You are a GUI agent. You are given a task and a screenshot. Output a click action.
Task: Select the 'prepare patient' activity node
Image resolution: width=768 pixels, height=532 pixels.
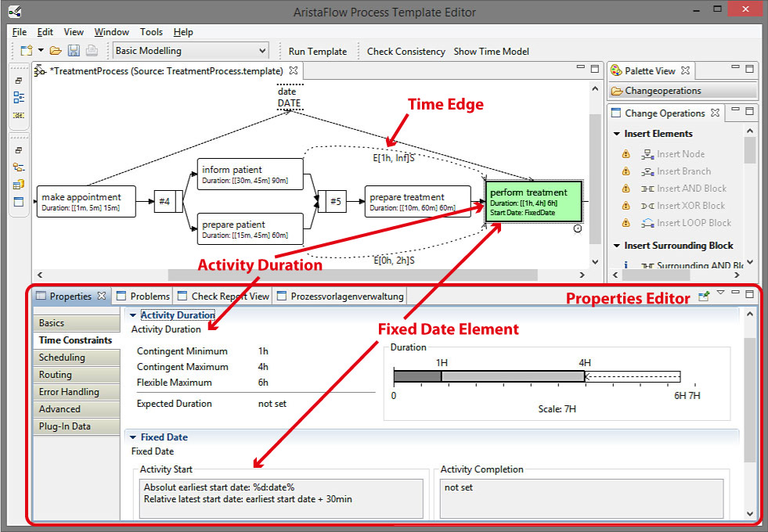coord(251,228)
